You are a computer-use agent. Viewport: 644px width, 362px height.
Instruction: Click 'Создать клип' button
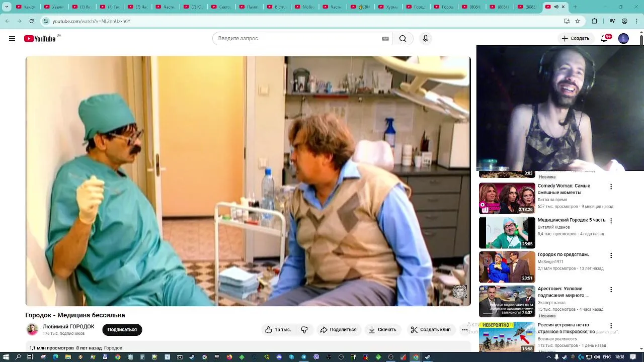click(x=431, y=330)
